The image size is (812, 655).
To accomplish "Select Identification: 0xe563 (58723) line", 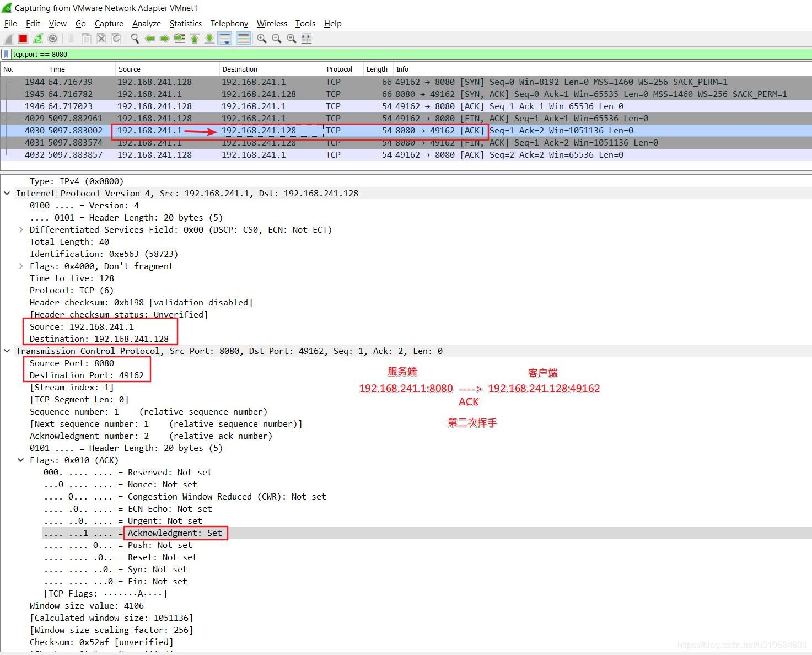I will tap(104, 254).
